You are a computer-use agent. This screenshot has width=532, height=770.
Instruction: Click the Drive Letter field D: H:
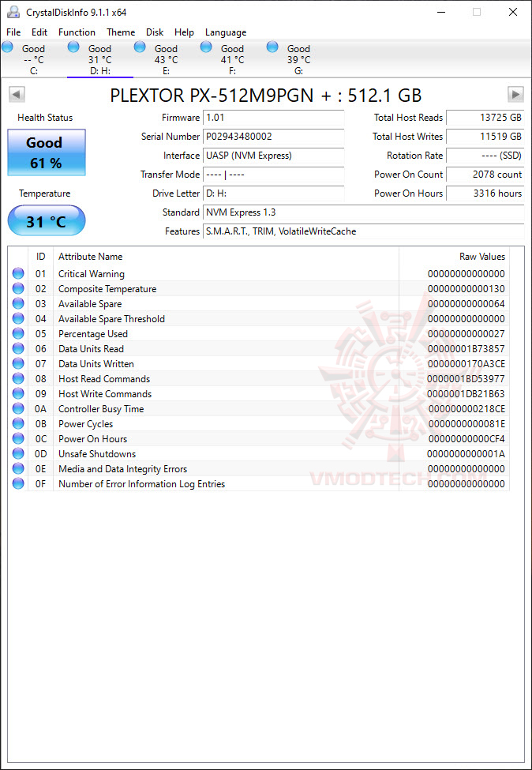(x=273, y=193)
